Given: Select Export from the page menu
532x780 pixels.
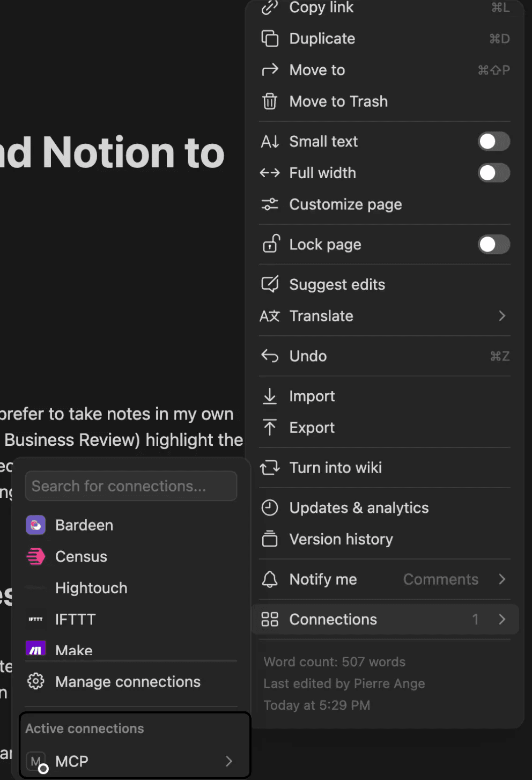Looking at the screenshot, I should click(x=312, y=428).
